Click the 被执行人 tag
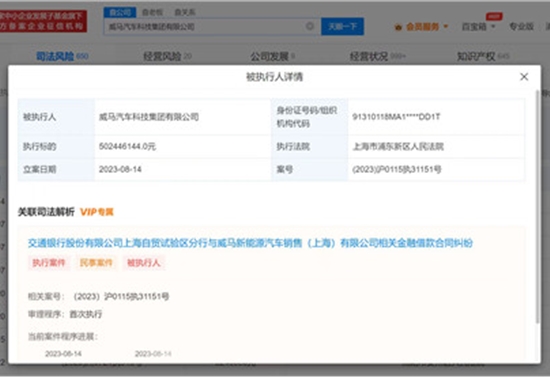 143,262
